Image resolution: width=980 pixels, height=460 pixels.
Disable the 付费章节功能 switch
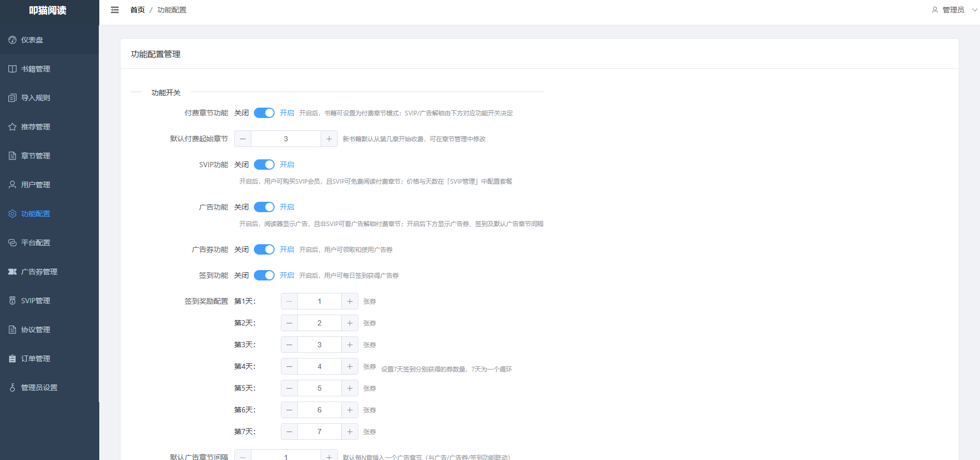[264, 113]
